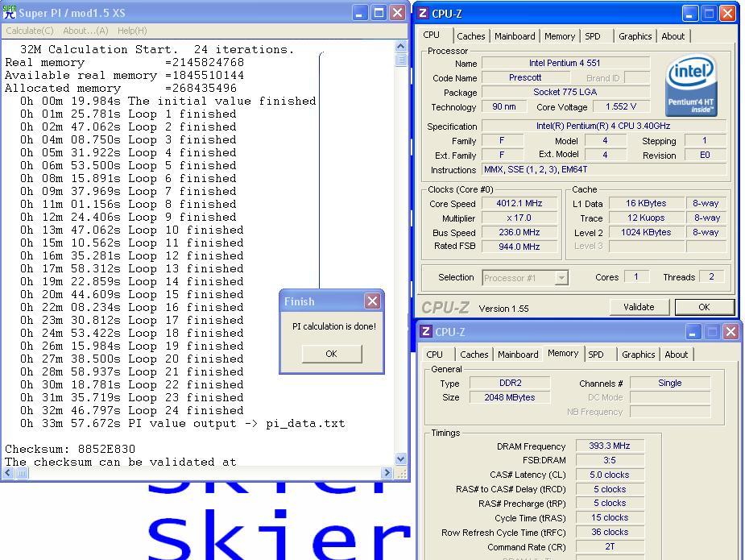Image resolution: width=745 pixels, height=560 pixels.
Task: Click the horizontal scrollbar thumb in Super PI
Action: [23, 473]
